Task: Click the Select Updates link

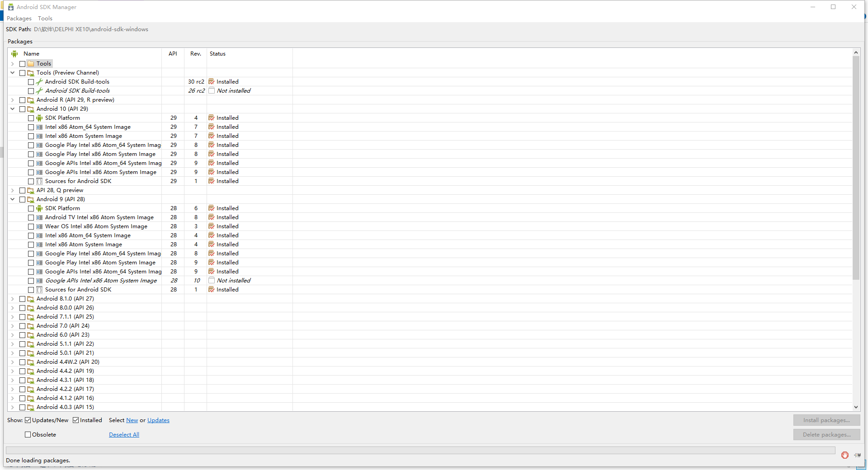Action: (x=158, y=420)
